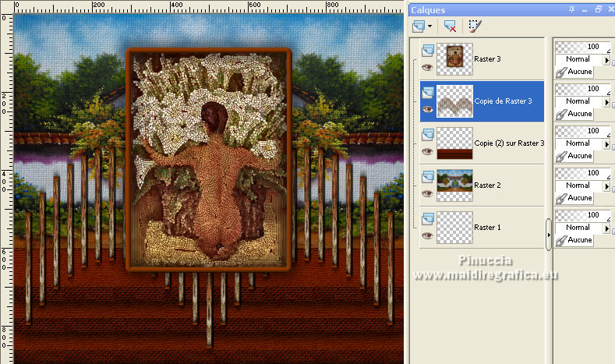Toggle visibility of Copie de Raster 3 layer

427,109
